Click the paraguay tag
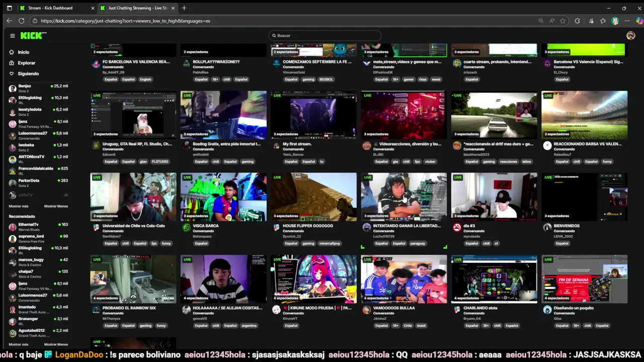Image resolution: width=644 pixels, height=362 pixels. [418, 243]
